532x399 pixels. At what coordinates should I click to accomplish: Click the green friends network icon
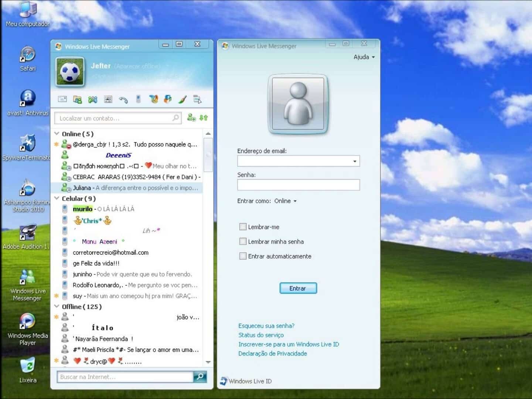point(93,99)
